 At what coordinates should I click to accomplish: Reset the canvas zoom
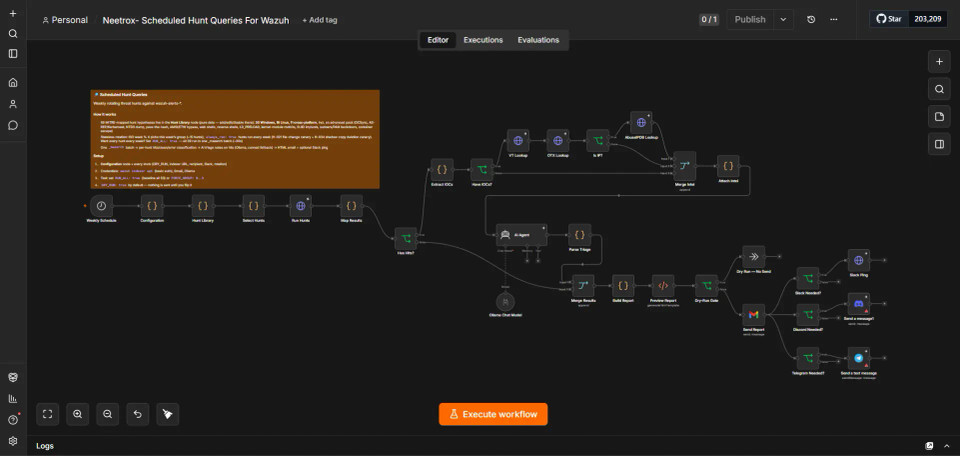137,414
